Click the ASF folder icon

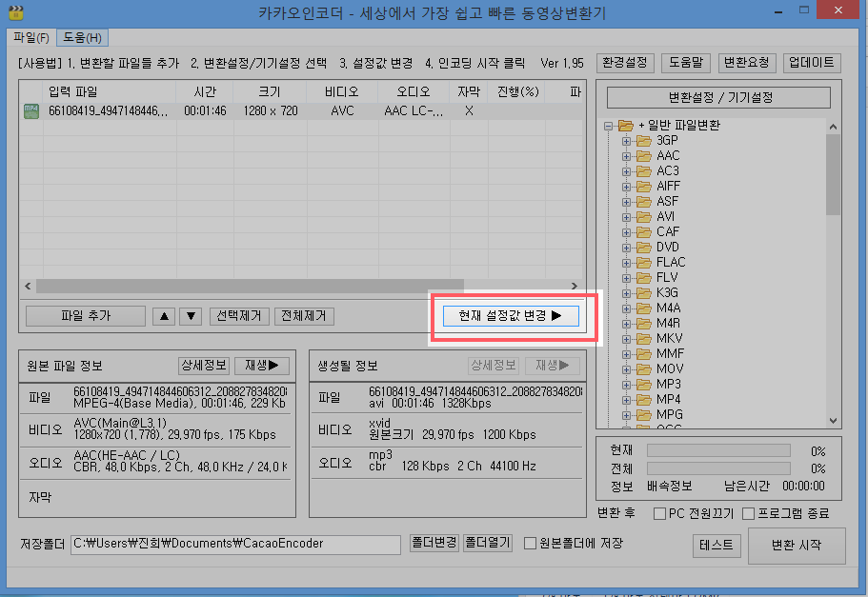(643, 202)
